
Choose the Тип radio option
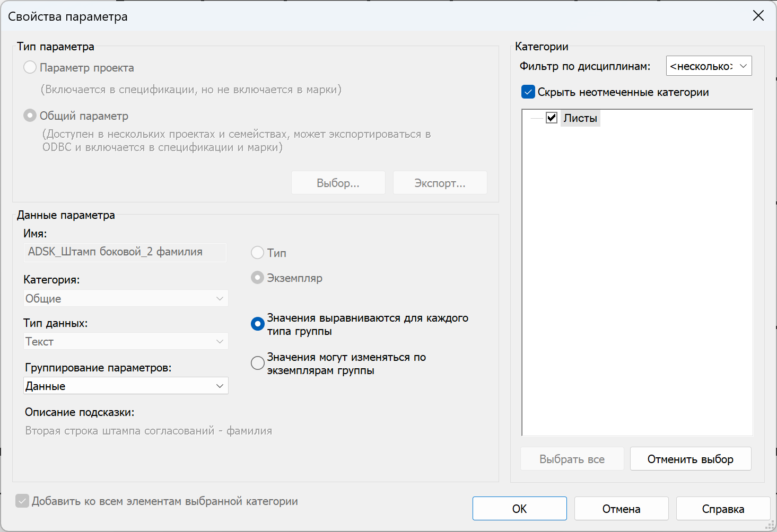point(258,253)
